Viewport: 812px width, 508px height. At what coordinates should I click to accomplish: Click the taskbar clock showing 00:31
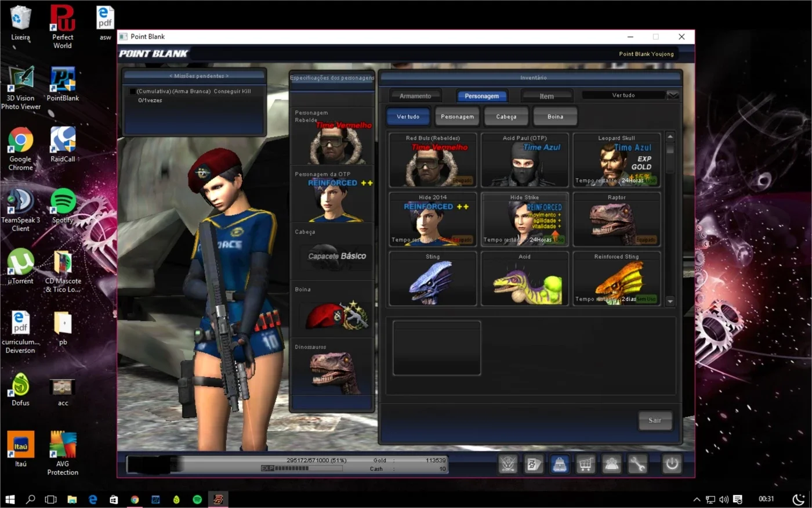766,499
